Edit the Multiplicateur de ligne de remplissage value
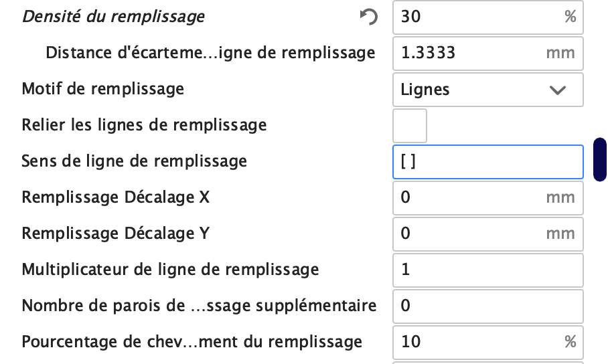The image size is (608, 364). click(487, 270)
